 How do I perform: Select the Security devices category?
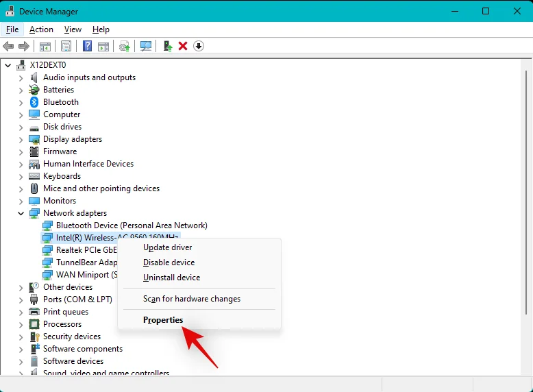(71, 336)
